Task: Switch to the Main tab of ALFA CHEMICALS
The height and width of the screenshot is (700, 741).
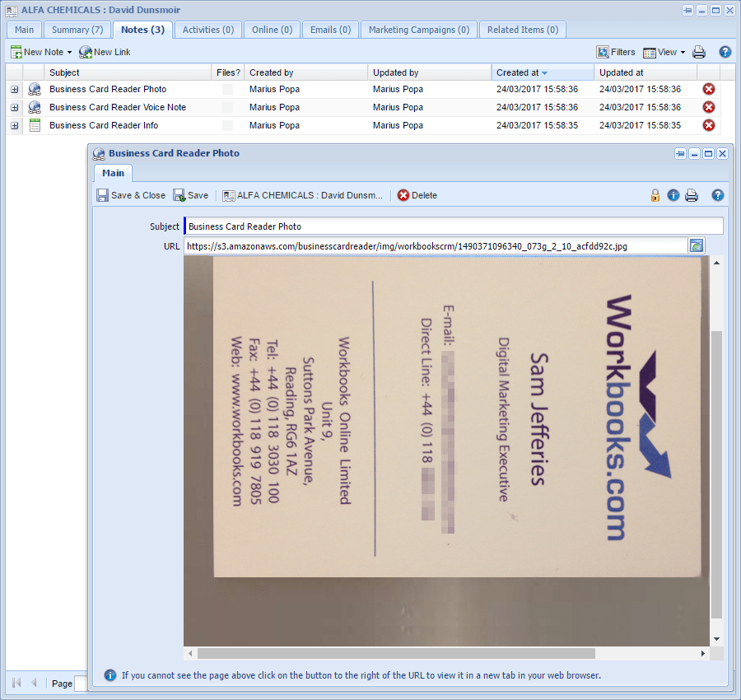Action: pos(24,30)
